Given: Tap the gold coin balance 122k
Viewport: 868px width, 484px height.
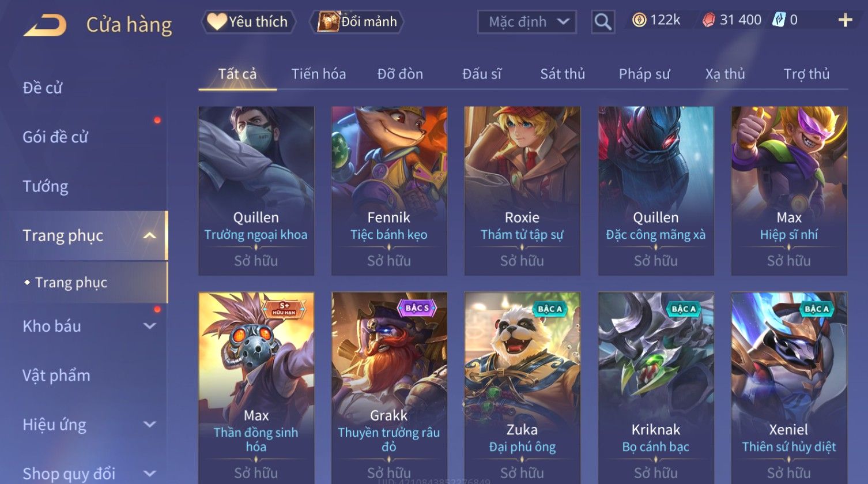Looking at the screenshot, I should pyautogui.click(x=656, y=20).
